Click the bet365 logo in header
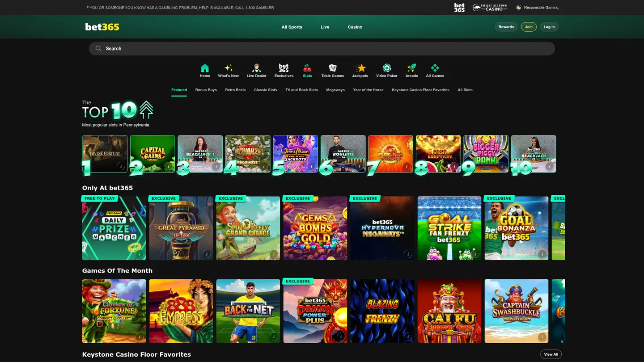The image size is (644, 362). (x=102, y=27)
